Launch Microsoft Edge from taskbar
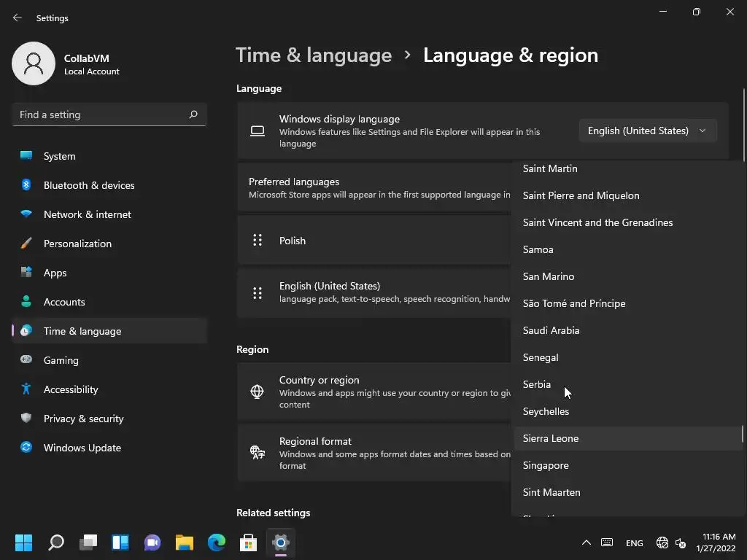This screenshot has width=747, height=560. [x=216, y=542]
